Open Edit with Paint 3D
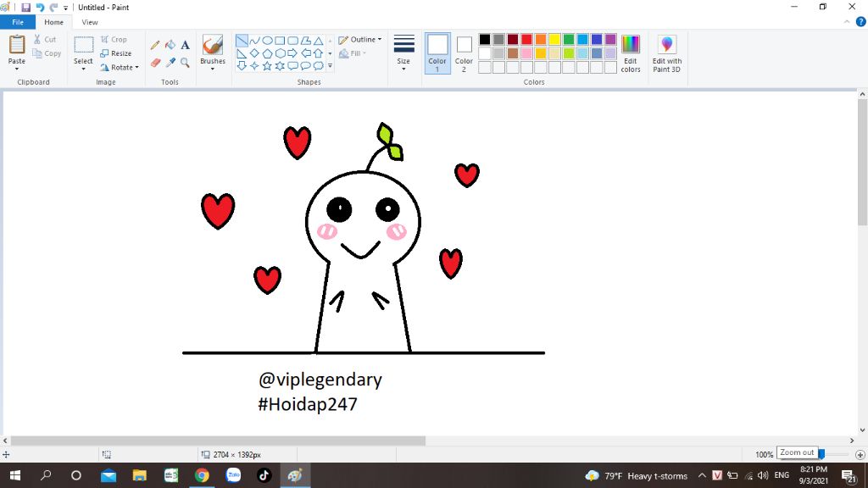Screen dimensions: 868x488 (x=666, y=53)
